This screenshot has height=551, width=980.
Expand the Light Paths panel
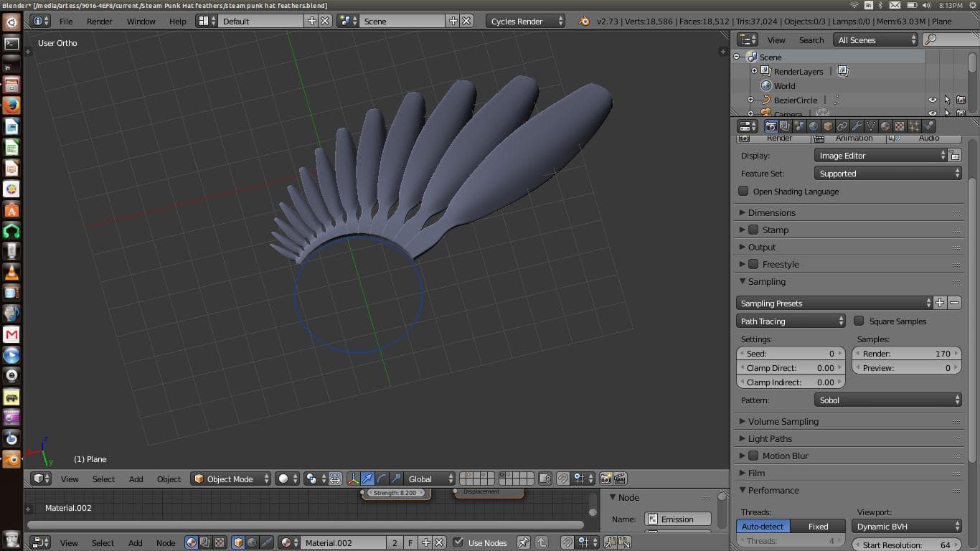[x=770, y=438]
